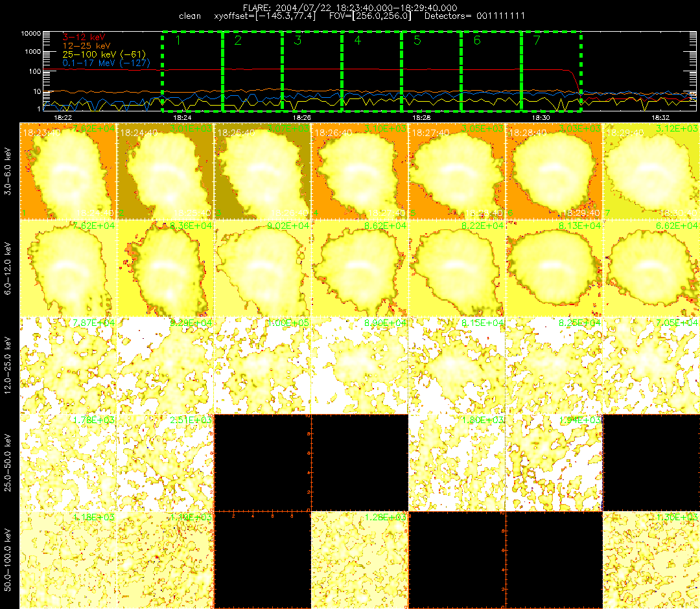Open 12-25 keV image with peak 8.25E+04
The height and width of the screenshot is (609, 700).
point(554,366)
